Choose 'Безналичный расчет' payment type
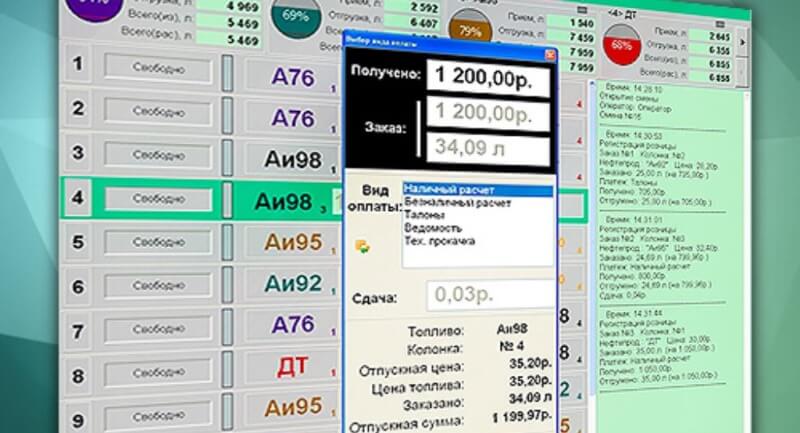 tap(457, 203)
